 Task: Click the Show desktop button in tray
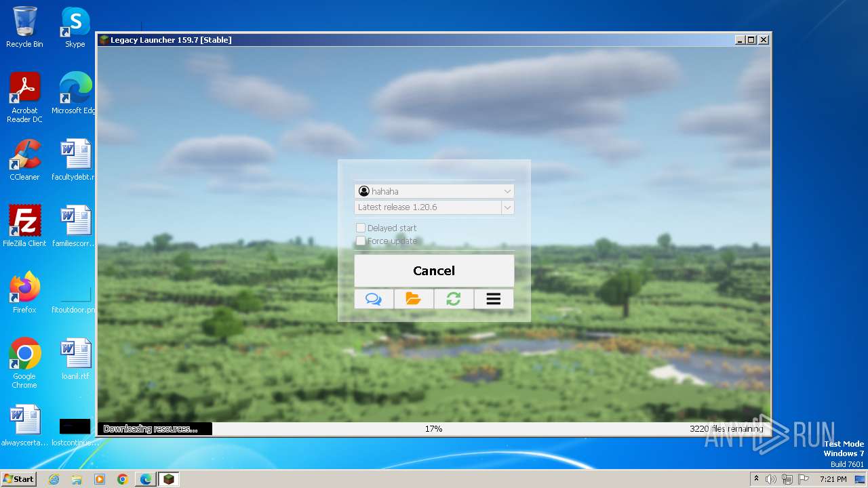[x=860, y=479]
